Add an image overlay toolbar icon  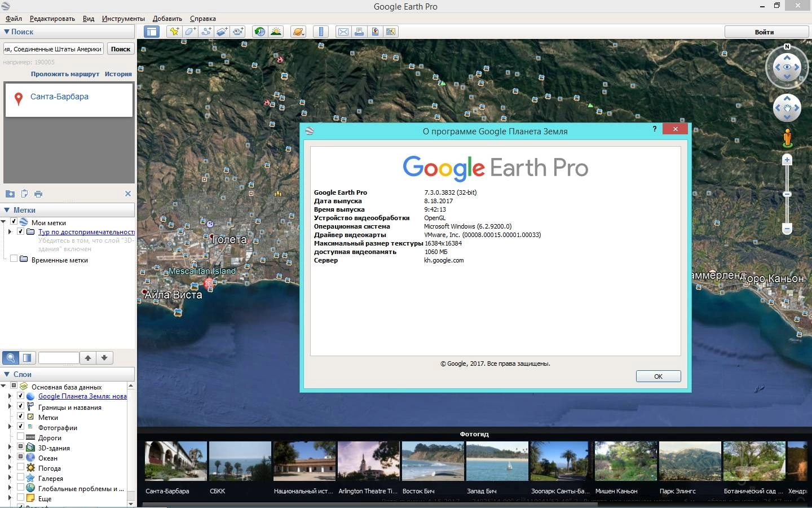click(222, 32)
